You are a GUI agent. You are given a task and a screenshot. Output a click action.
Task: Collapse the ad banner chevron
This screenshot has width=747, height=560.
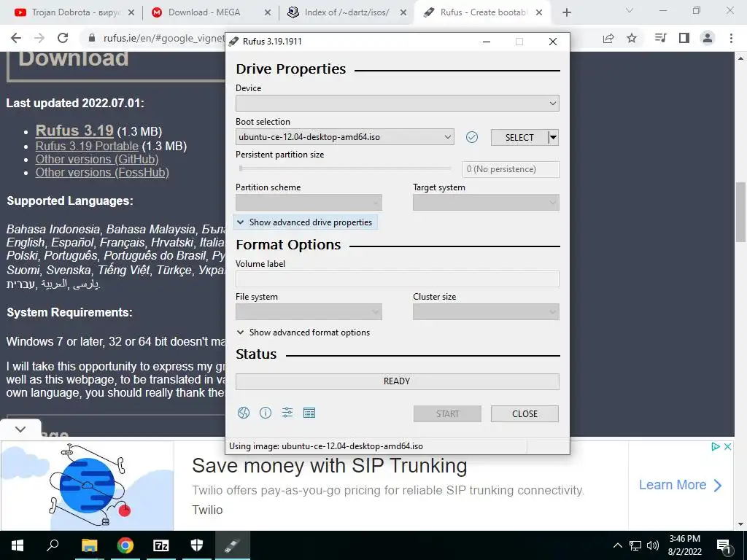(x=20, y=429)
